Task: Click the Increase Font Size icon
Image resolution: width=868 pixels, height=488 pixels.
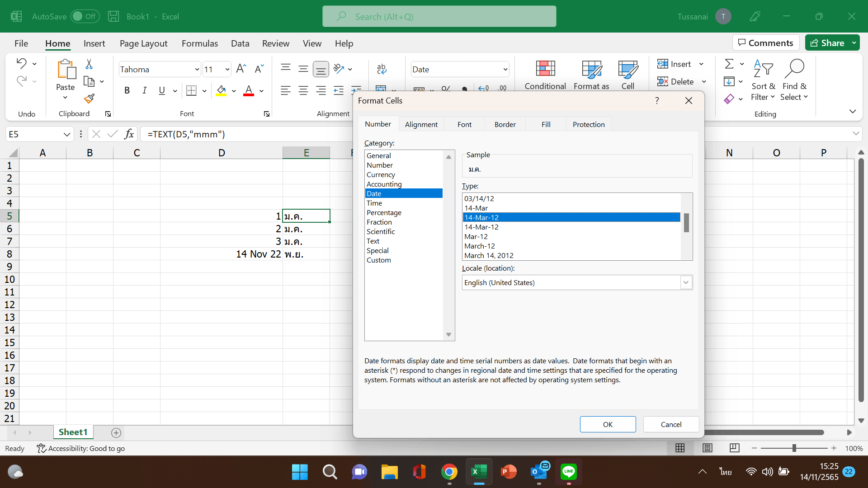Action: click(241, 69)
